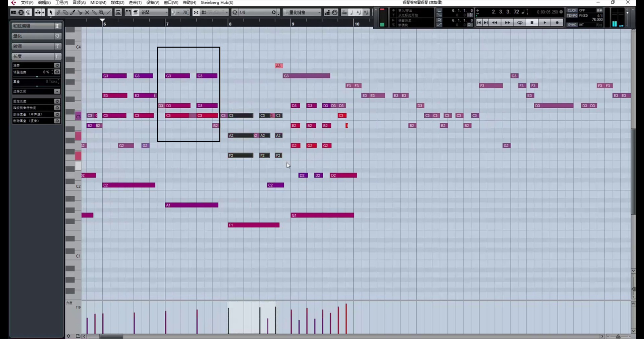Image resolution: width=644 pixels, height=339 pixels.
Task: Adjust the legato percentage slider
Action: tap(37, 76)
